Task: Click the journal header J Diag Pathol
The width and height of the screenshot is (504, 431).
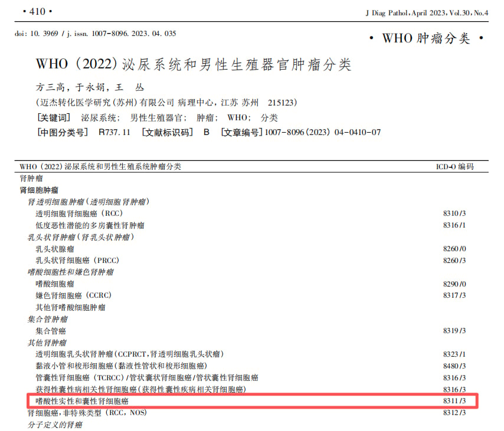Action: (x=427, y=13)
